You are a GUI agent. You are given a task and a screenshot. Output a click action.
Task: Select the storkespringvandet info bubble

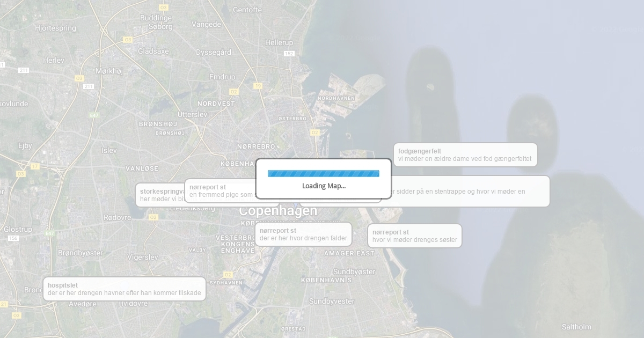coord(160,195)
